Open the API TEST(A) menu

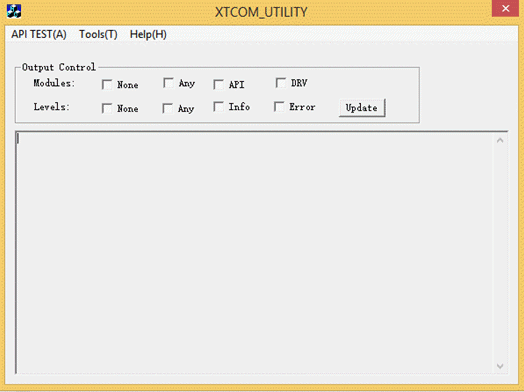[39, 34]
